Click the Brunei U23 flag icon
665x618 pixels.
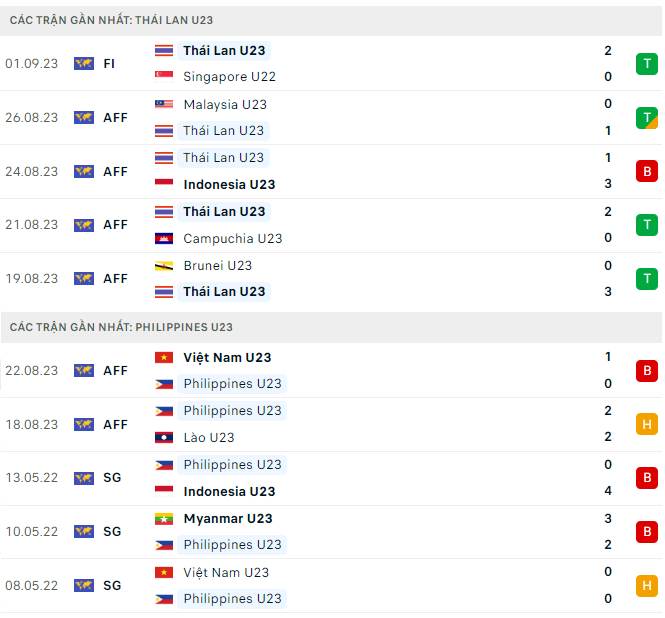(164, 265)
